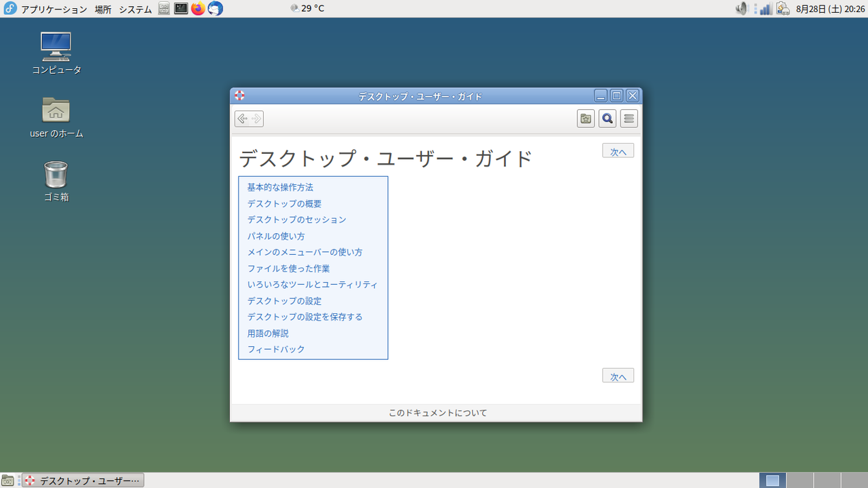The image size is (868, 488).
Task: Open the デスクトップの設定を保存する link
Action: [x=304, y=317]
